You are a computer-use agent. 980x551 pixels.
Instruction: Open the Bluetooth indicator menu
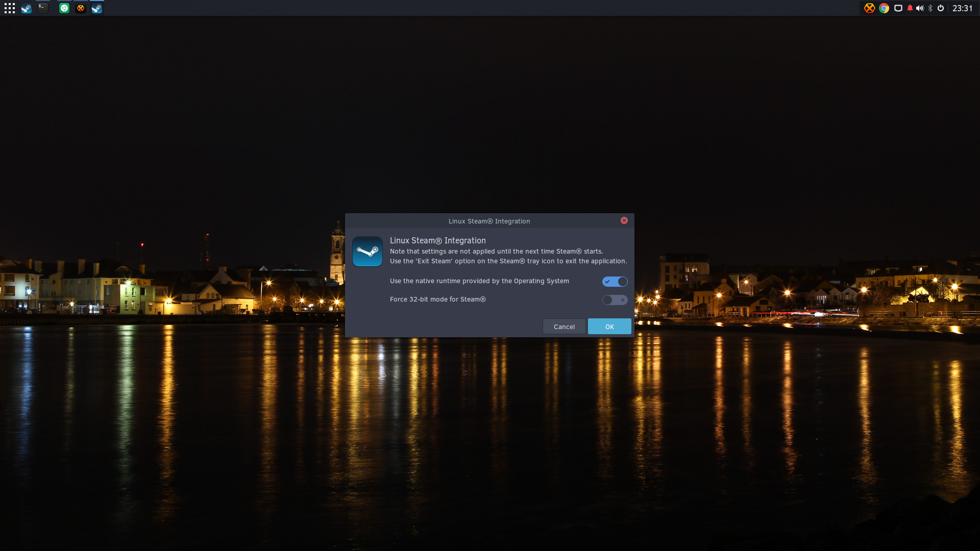point(930,8)
